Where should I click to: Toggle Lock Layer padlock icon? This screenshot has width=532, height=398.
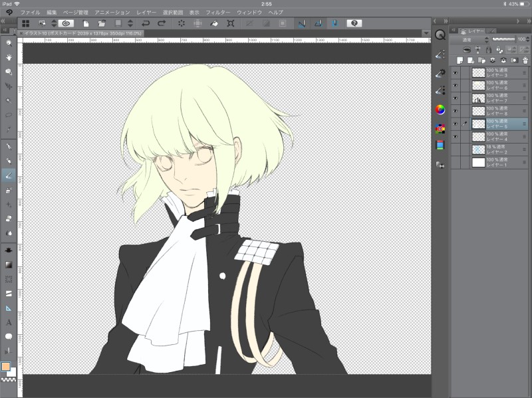489,50
